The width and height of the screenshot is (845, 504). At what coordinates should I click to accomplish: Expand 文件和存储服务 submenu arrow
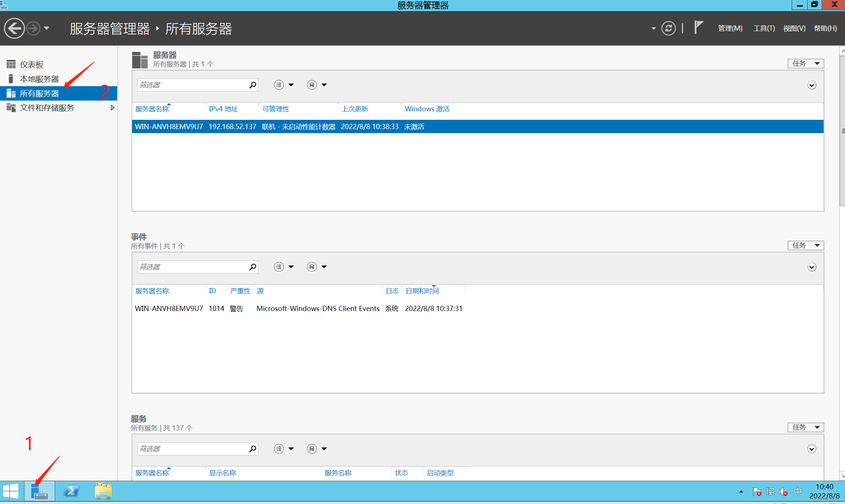[113, 108]
